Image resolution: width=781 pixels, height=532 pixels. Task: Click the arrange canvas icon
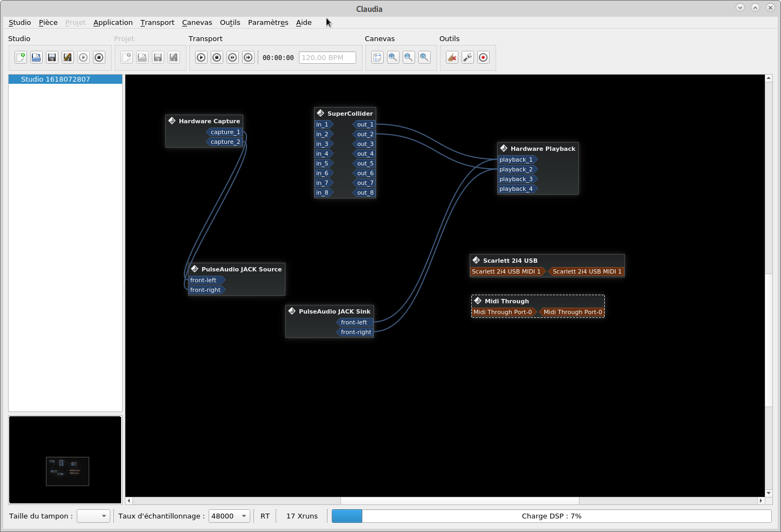tap(377, 57)
